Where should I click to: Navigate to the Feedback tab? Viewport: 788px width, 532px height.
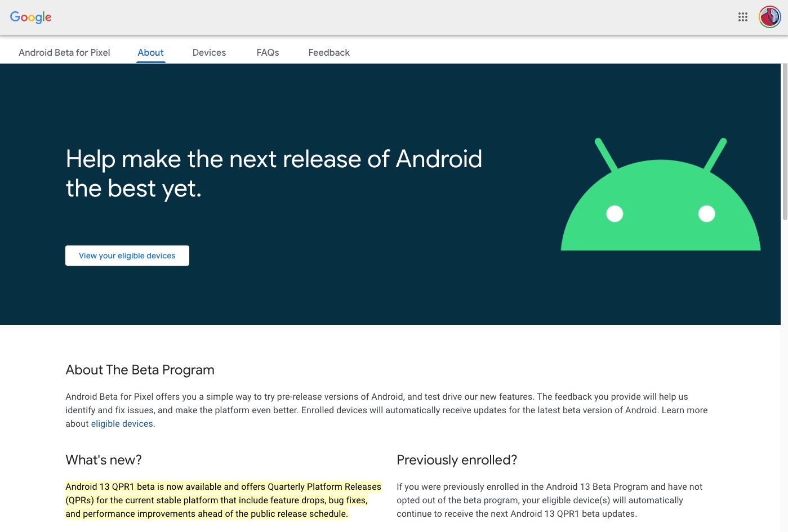[328, 52]
